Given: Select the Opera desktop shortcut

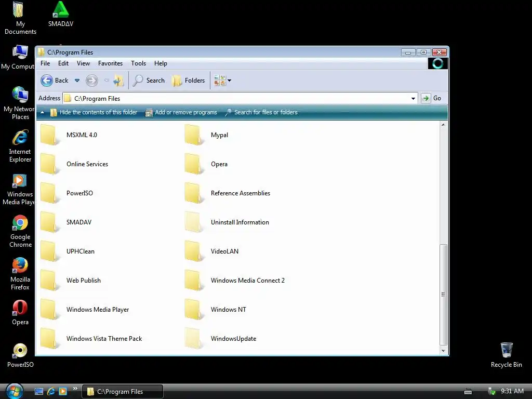Looking at the screenshot, I should coord(20,313).
